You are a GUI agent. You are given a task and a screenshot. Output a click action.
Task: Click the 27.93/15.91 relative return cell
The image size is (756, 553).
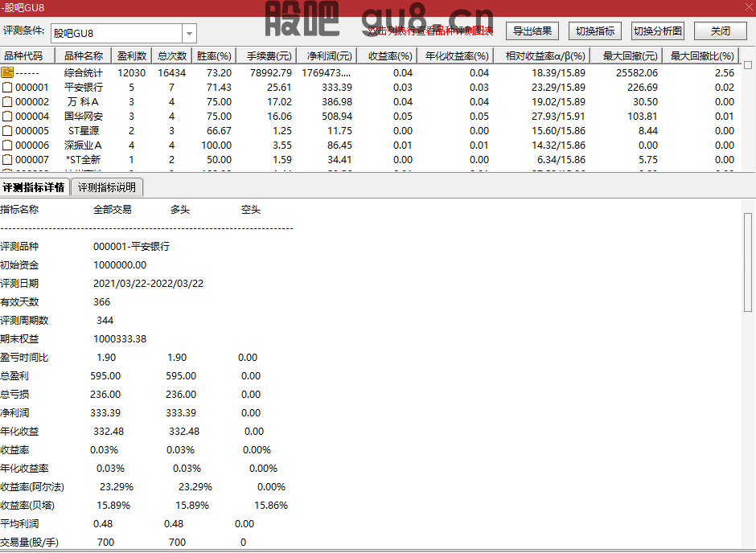point(558,116)
